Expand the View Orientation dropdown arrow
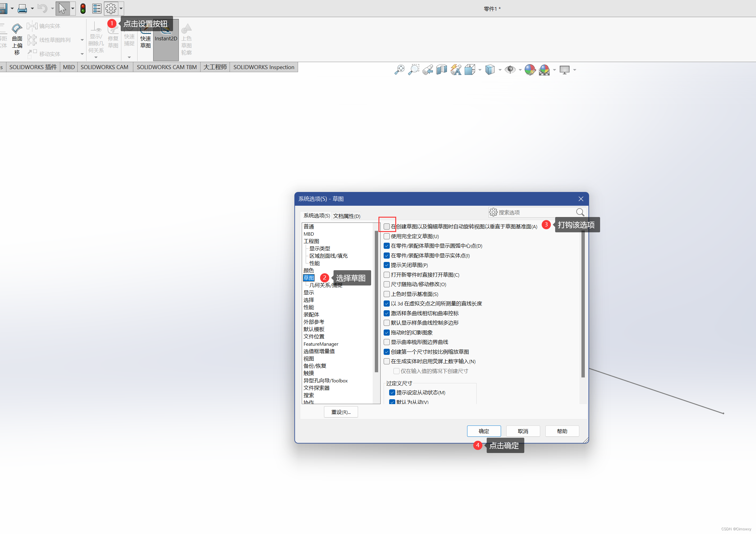 point(480,70)
